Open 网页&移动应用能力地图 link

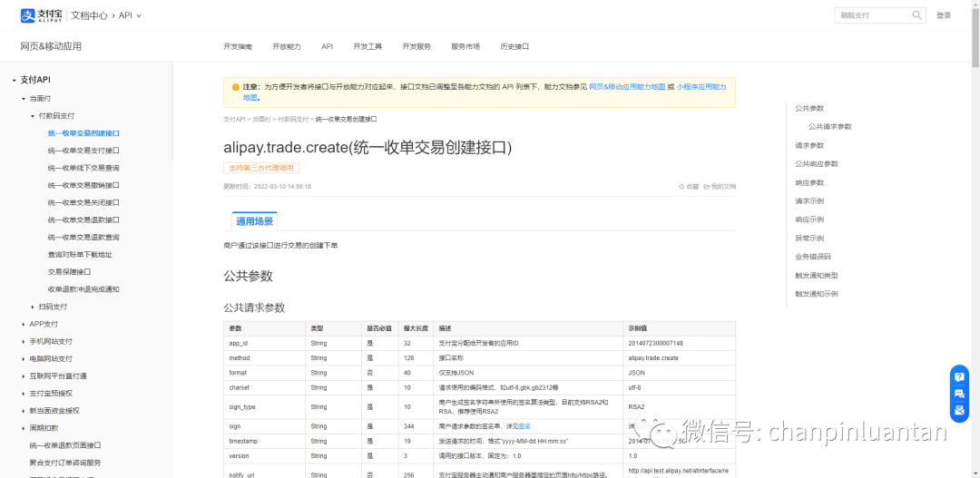(627, 87)
